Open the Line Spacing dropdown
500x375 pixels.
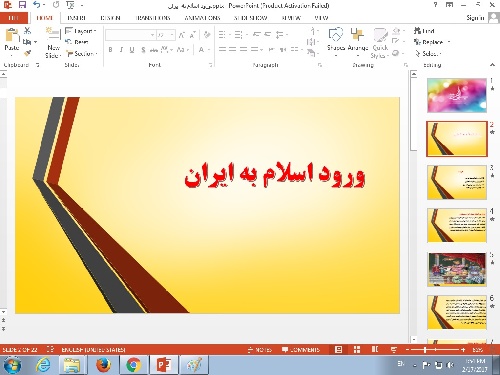pyautogui.click(x=282, y=34)
